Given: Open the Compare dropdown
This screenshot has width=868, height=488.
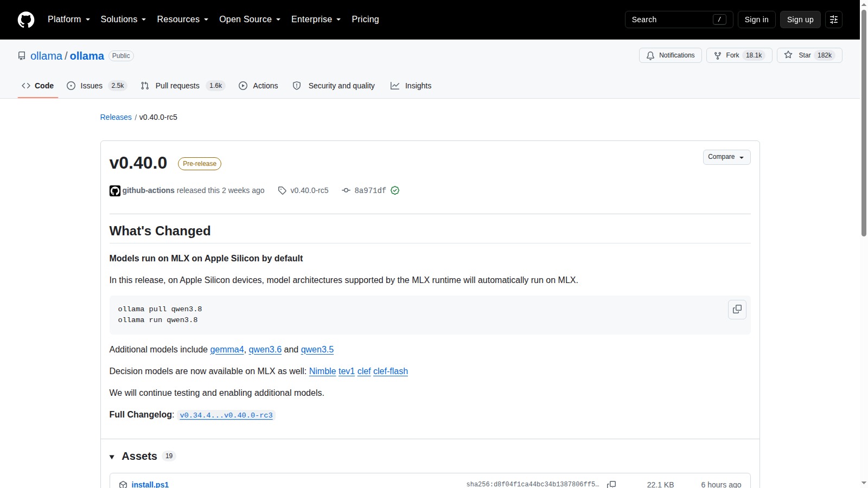Looking at the screenshot, I should pos(726,157).
